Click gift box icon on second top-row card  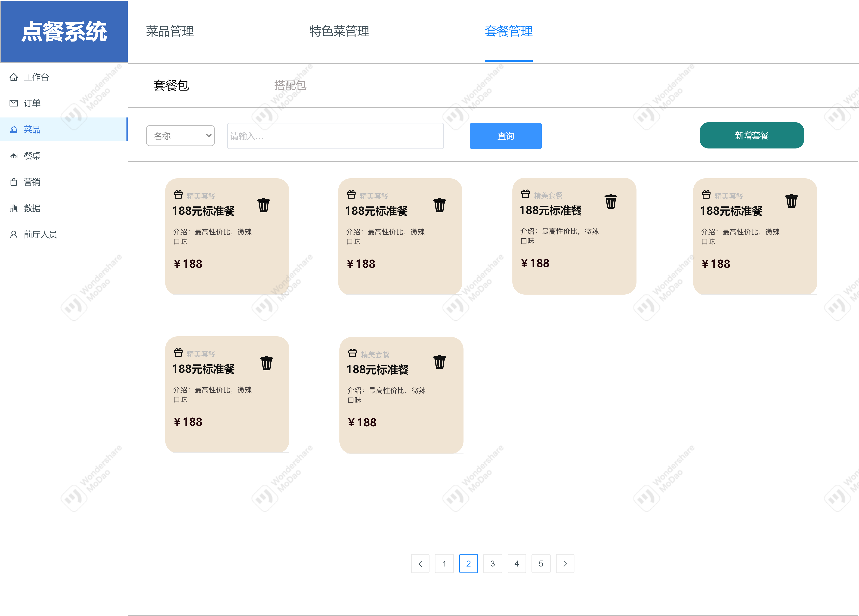point(351,195)
